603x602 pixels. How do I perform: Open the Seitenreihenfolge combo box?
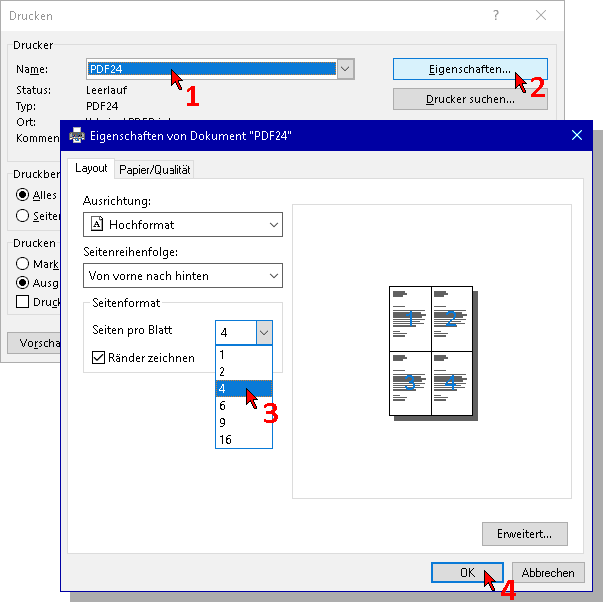coord(273,275)
